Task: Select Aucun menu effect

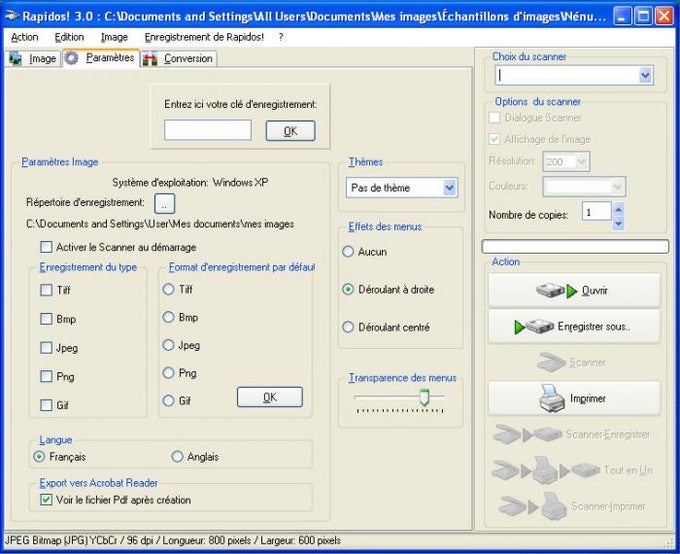Action: 348,252
